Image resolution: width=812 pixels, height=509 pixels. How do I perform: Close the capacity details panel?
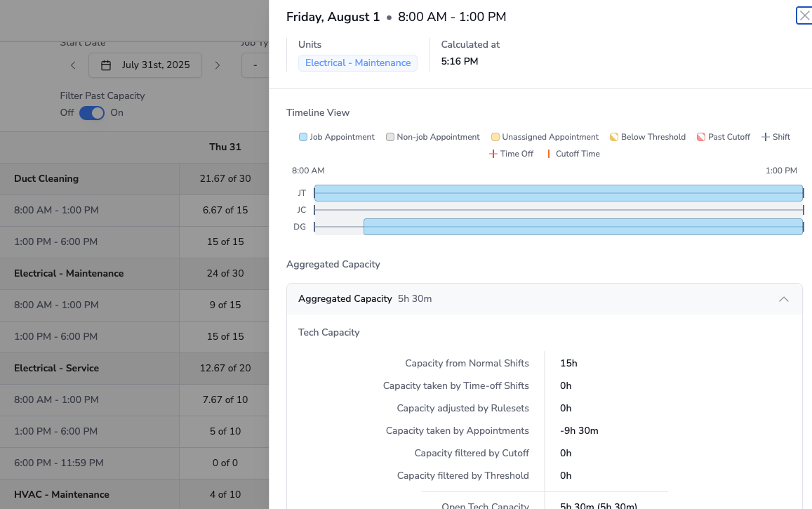[804, 15]
